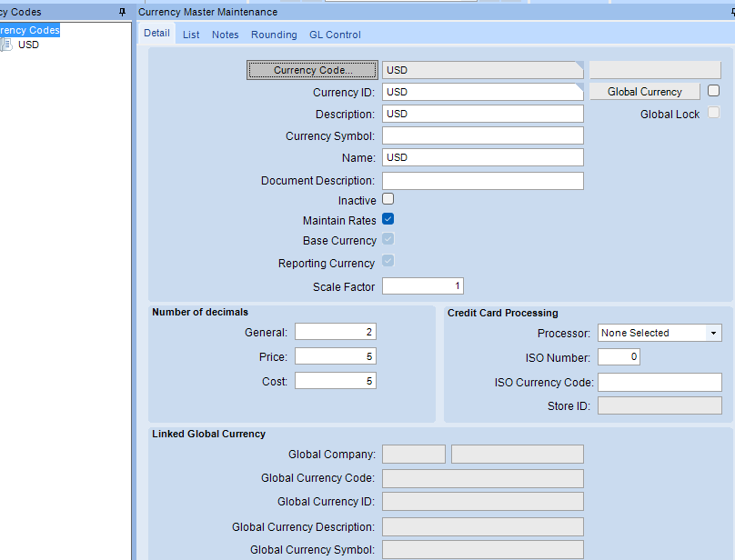Click the Global Currency ID field
The width and height of the screenshot is (735, 560).
[x=483, y=502]
